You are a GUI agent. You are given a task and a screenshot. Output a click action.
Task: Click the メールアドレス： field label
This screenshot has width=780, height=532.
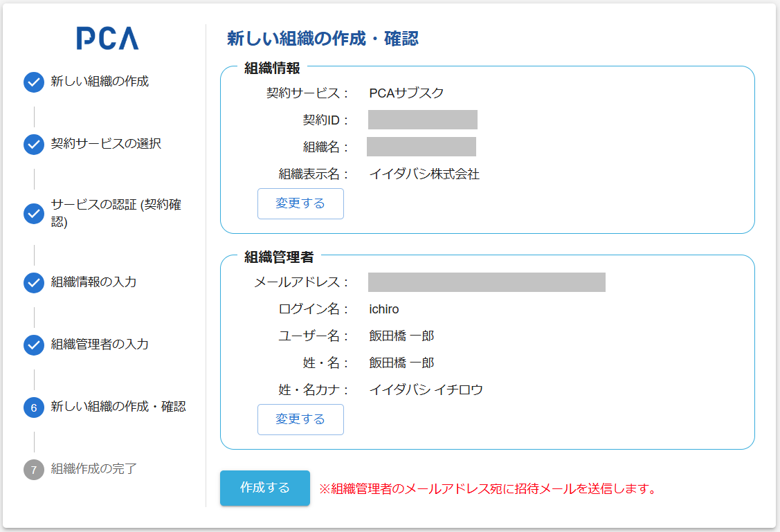(302, 282)
